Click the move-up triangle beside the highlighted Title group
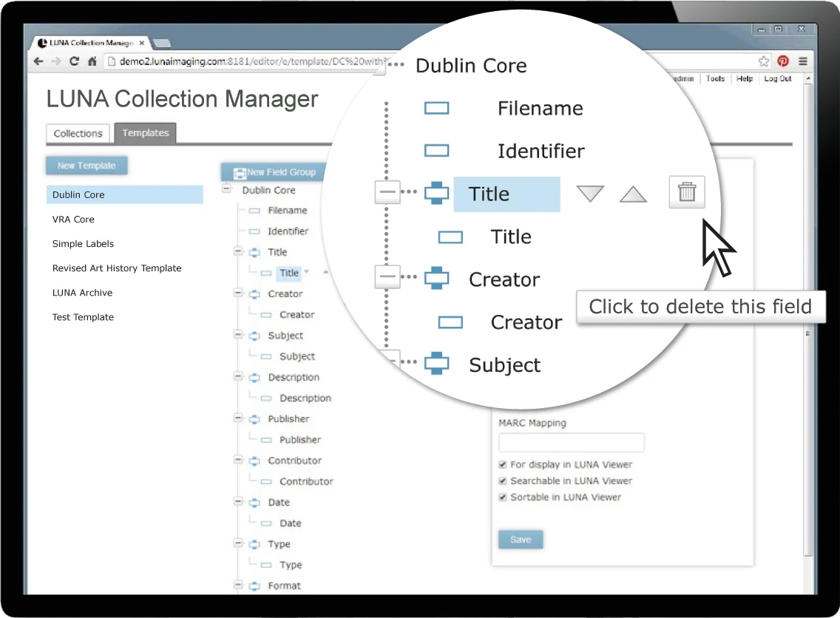Viewport: 840px width, 618px height. (x=633, y=194)
